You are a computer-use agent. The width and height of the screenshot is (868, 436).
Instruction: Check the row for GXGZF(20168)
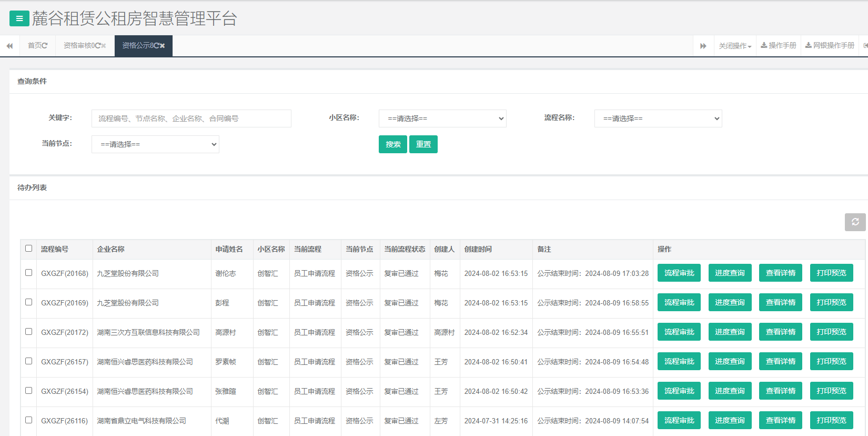coord(28,273)
